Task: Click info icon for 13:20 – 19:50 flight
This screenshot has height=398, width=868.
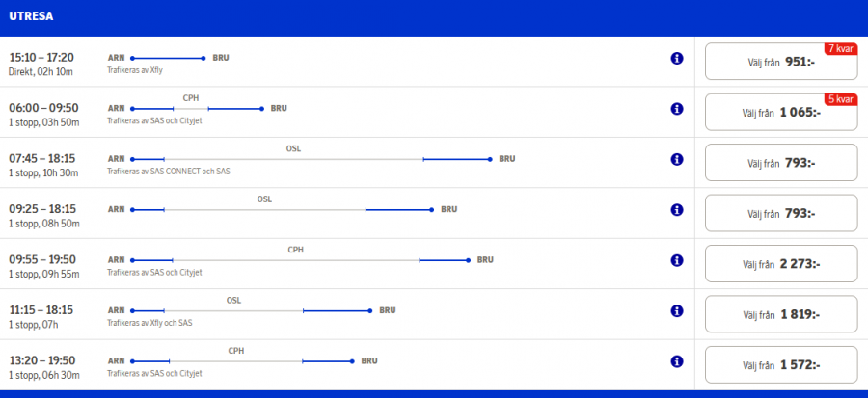Action: click(677, 360)
